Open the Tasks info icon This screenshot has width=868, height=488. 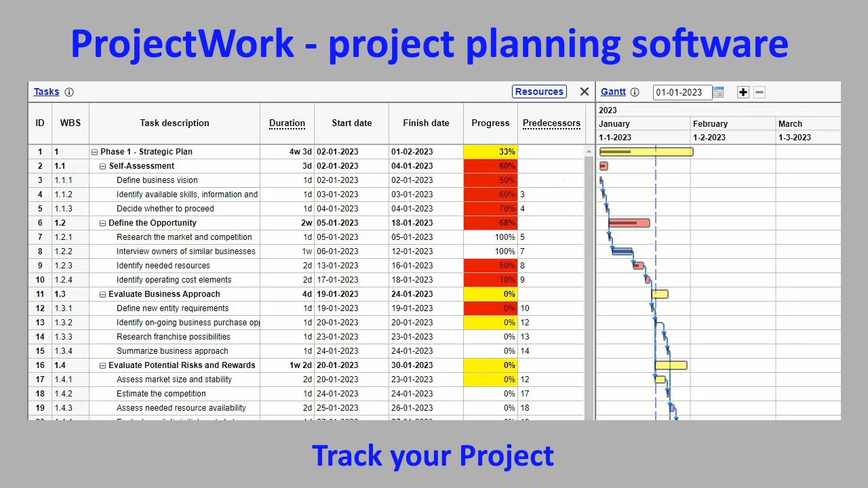[69, 92]
